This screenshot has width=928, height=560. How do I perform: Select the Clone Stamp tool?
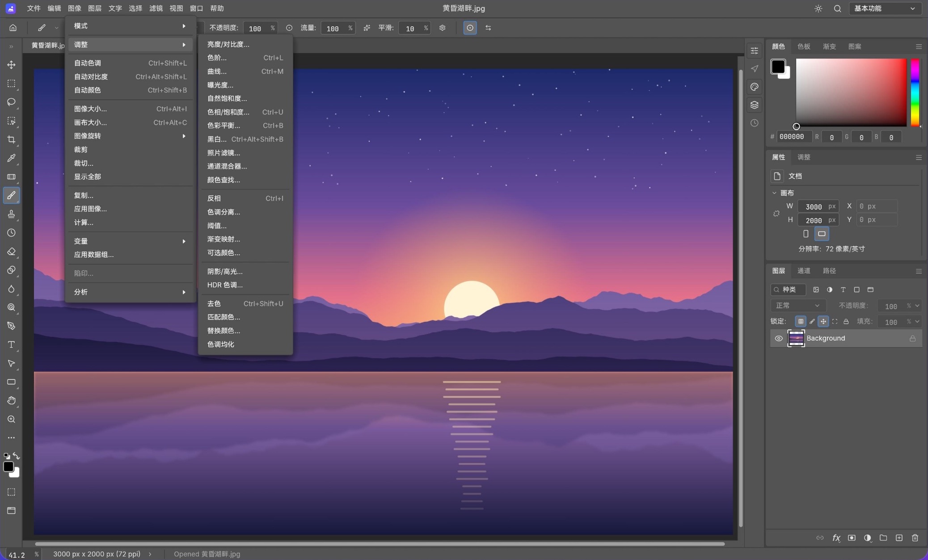click(11, 214)
